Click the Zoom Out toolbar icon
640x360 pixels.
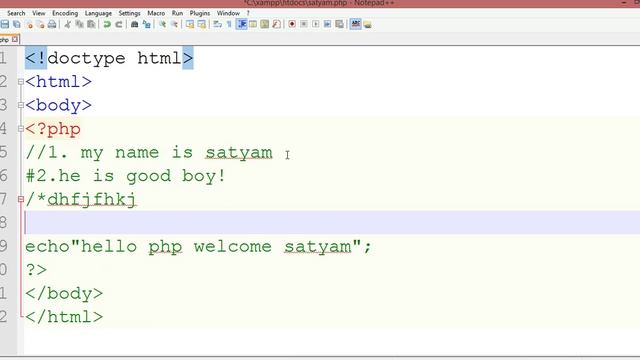[x=174, y=24]
